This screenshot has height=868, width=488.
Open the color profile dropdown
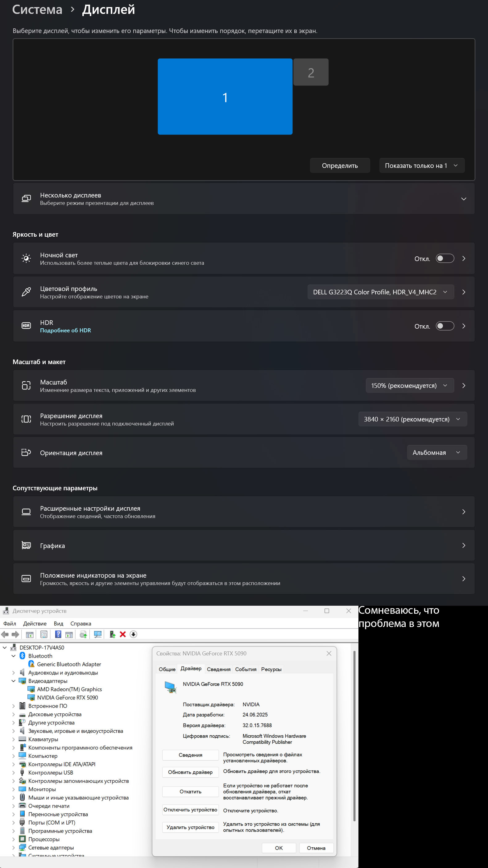point(381,292)
